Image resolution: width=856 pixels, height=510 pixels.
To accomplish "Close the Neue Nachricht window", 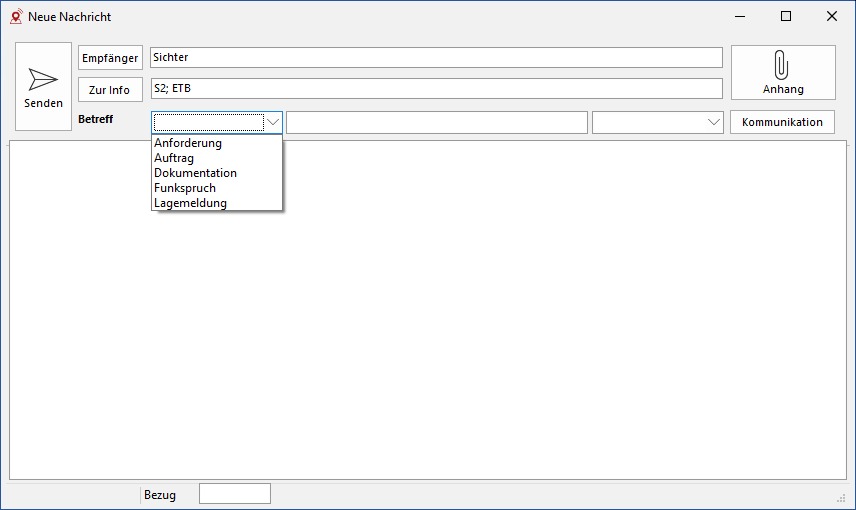I will pos(832,16).
